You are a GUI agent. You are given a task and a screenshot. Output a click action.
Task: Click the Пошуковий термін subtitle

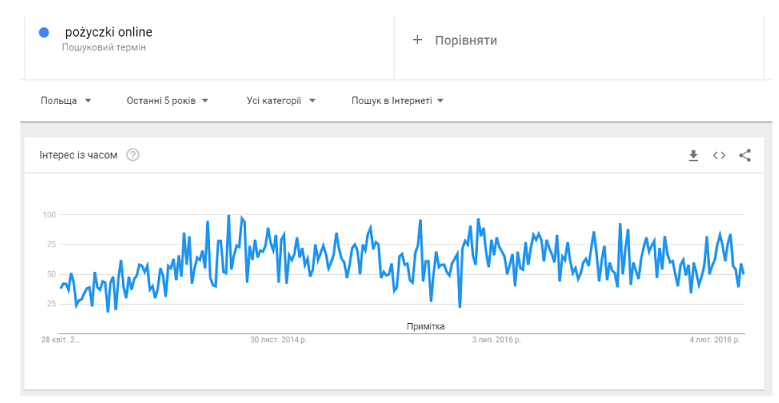click(104, 47)
